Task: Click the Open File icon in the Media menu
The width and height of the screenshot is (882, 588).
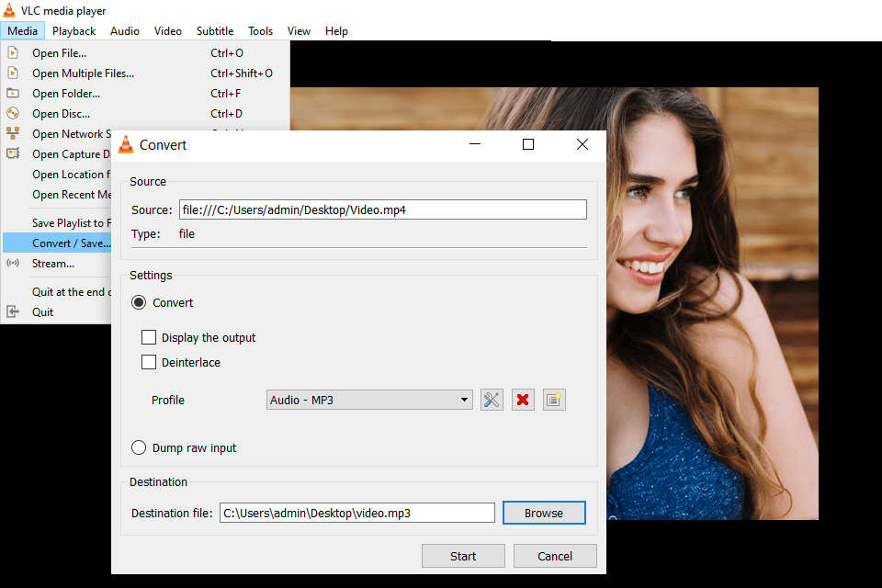Action: pos(13,53)
